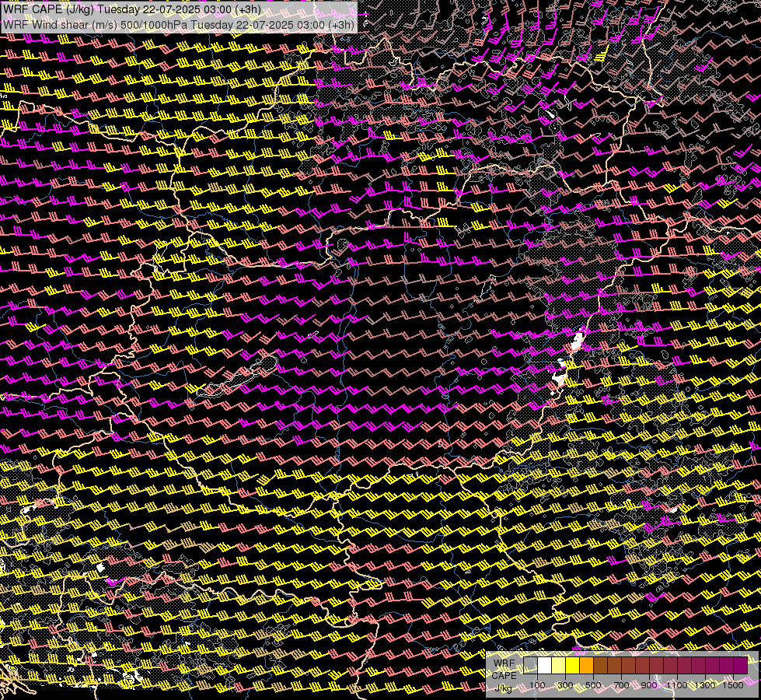This screenshot has width=761, height=700.
Task: Click the '500' legend scale label
Action: pyautogui.click(x=593, y=685)
